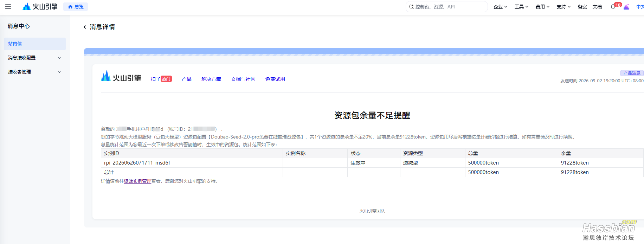Click the 发送时间 timestamp text

(602, 81)
